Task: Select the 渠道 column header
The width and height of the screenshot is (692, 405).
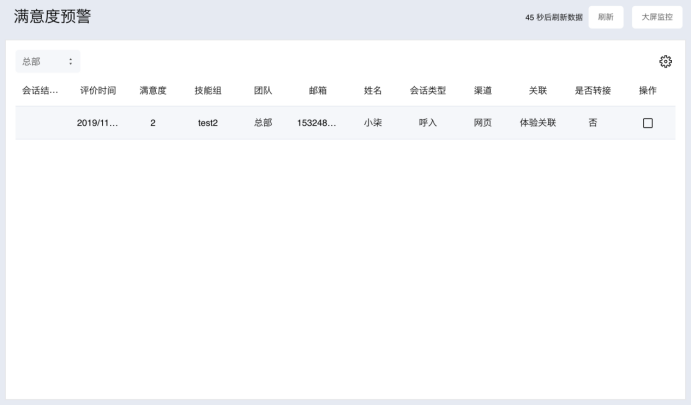Action: (x=483, y=91)
